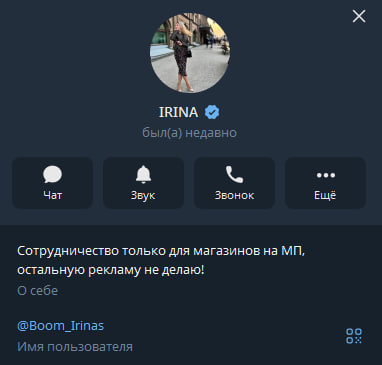The image size is (382, 365).
Task: Expand the Ещё menu label
Action: click(325, 195)
